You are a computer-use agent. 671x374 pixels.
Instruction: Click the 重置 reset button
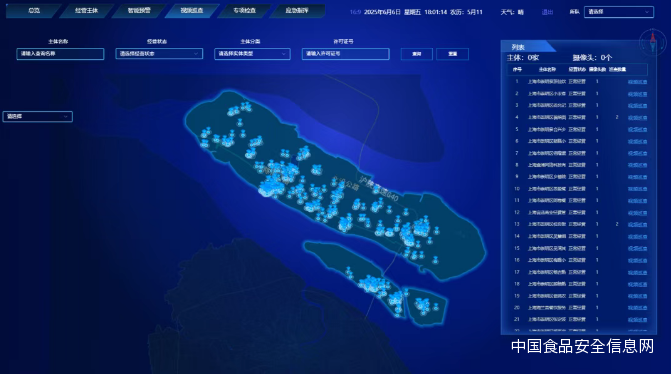click(x=452, y=54)
